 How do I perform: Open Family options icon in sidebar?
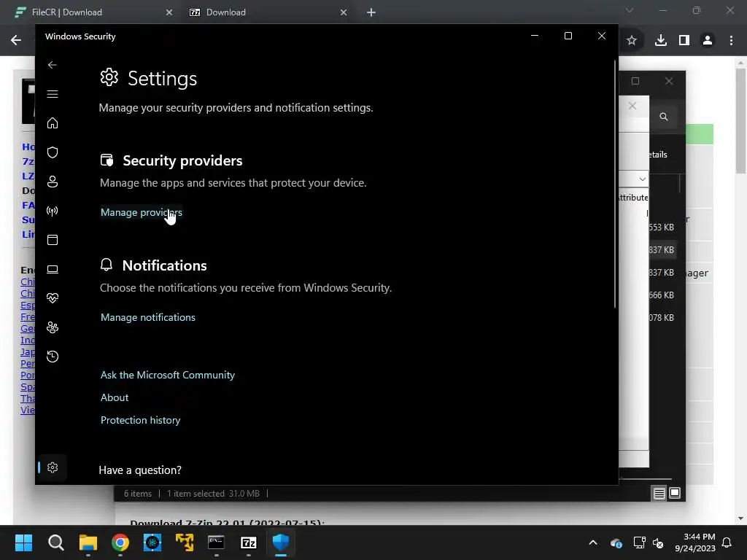(x=53, y=327)
